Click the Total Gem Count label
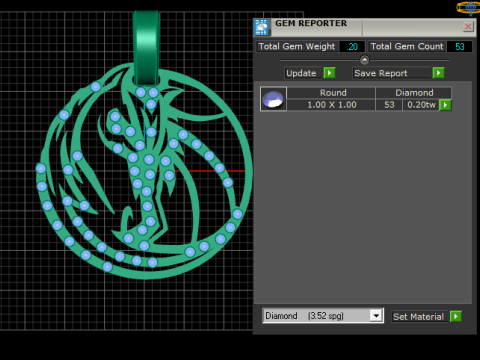This screenshot has width=480, height=360. (x=407, y=47)
